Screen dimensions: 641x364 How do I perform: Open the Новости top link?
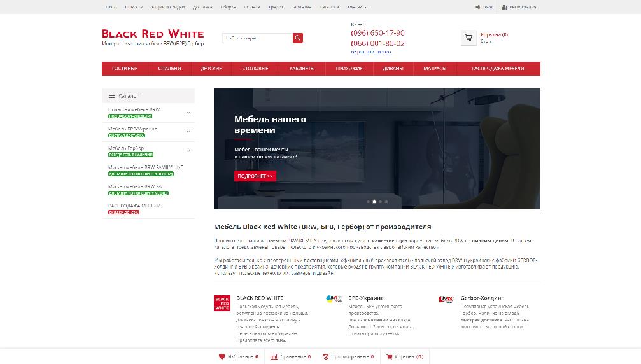134,7
